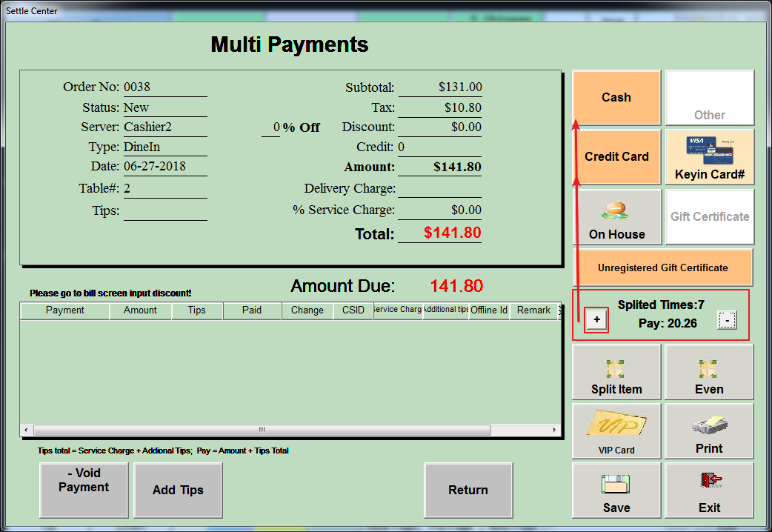Screen dimensions: 772x532
Task: Click the Type DineIn value
Action: point(142,147)
